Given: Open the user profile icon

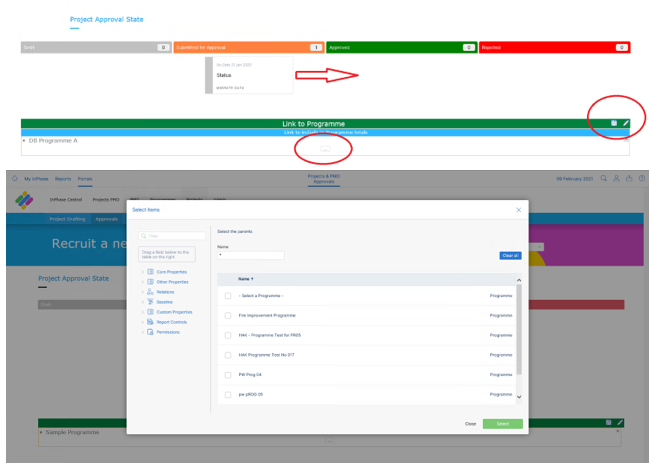Looking at the screenshot, I should point(616,178).
